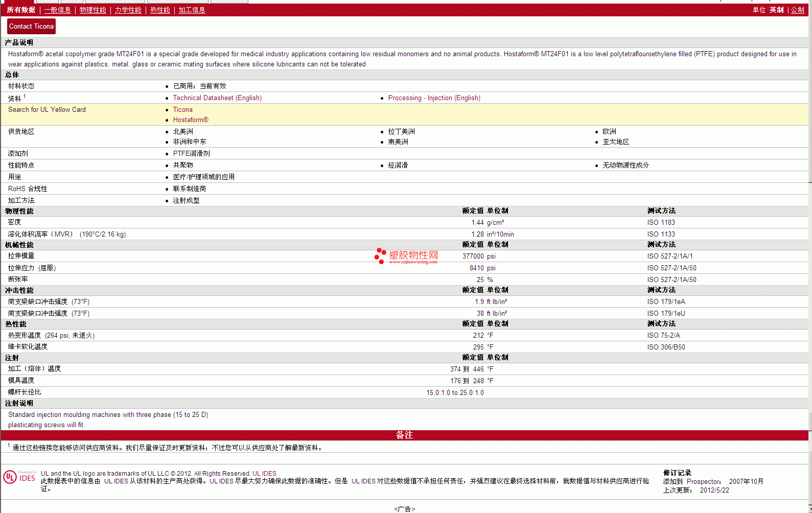This screenshot has width=812, height=513.
Task: Click the 产品说明 section header
Action: [19, 43]
